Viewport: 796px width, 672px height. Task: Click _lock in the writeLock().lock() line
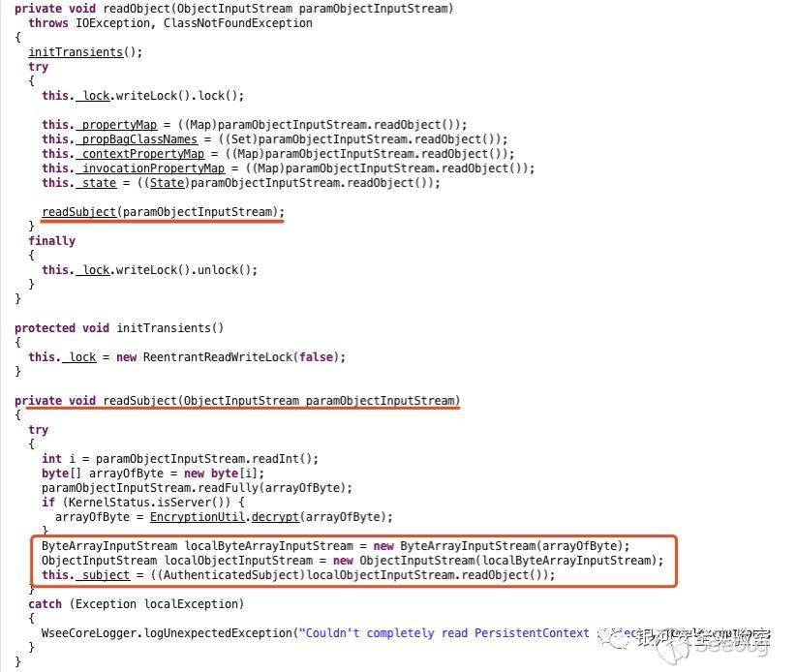tap(93, 96)
